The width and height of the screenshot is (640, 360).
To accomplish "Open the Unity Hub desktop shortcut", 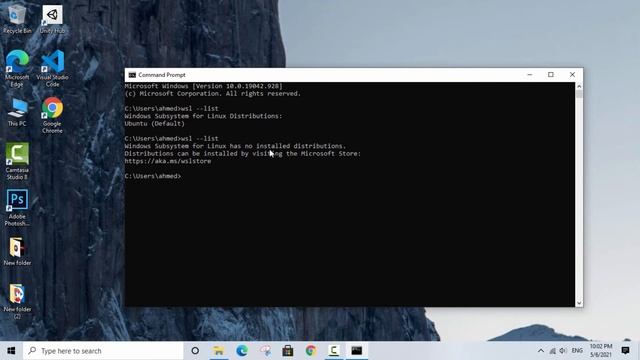I will (52, 19).
